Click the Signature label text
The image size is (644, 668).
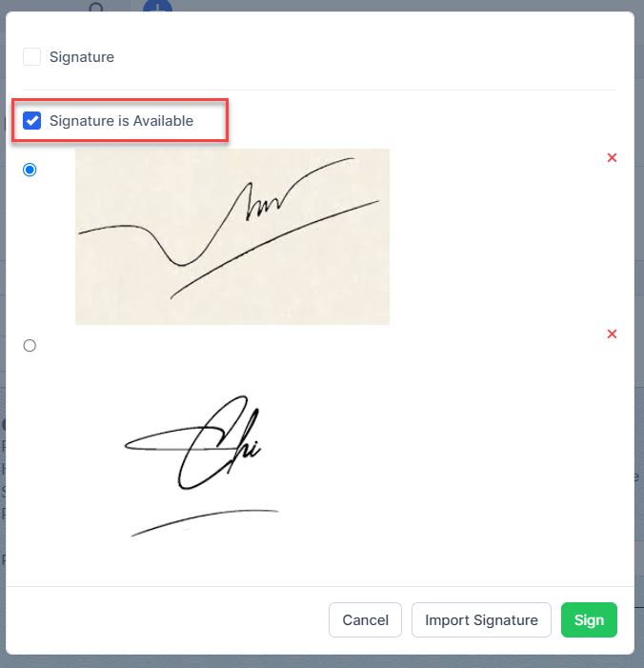click(x=82, y=57)
